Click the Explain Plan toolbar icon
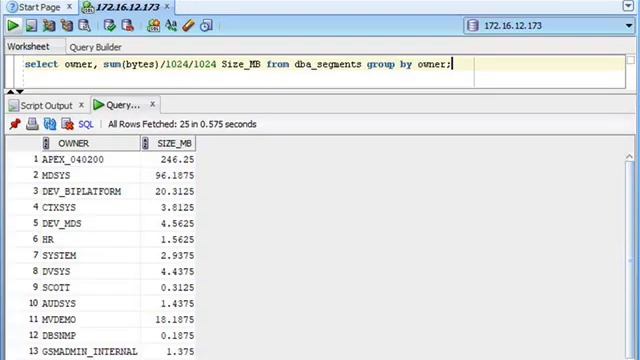This screenshot has width=640, height=360. pyautogui.click(x=49, y=26)
